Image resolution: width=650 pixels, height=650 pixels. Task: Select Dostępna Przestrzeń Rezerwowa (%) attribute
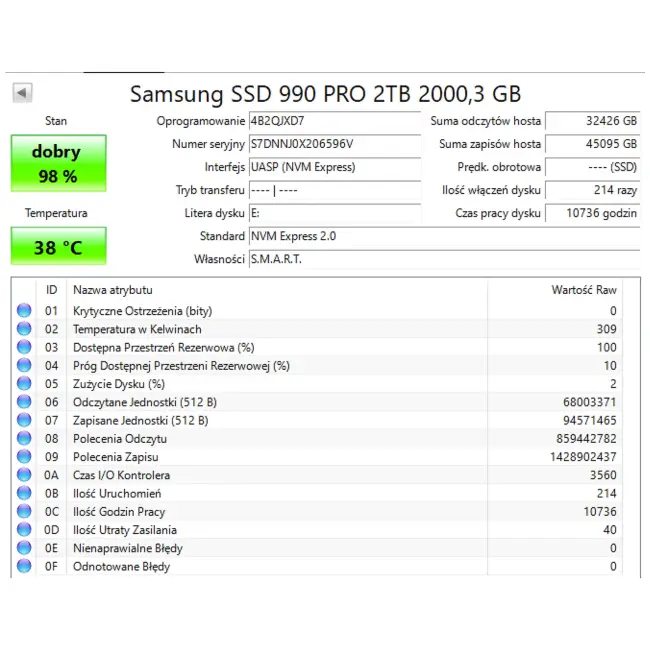(x=164, y=347)
